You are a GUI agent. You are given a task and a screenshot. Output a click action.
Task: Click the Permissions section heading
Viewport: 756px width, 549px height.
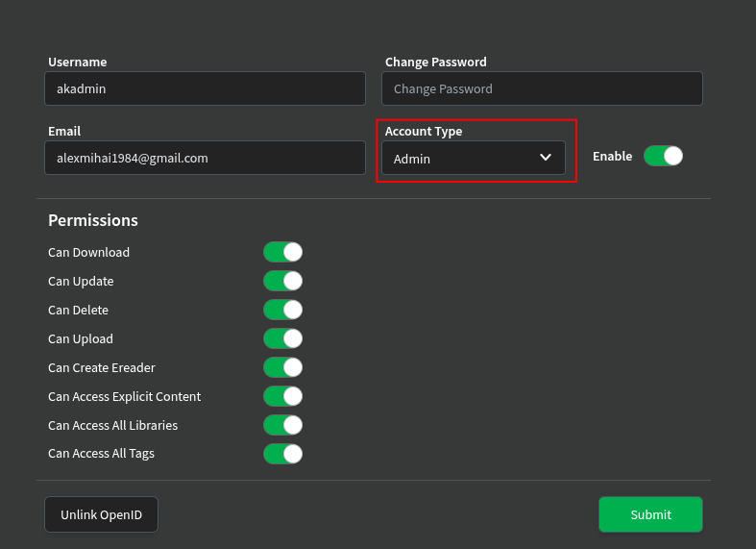pyautogui.click(x=93, y=220)
